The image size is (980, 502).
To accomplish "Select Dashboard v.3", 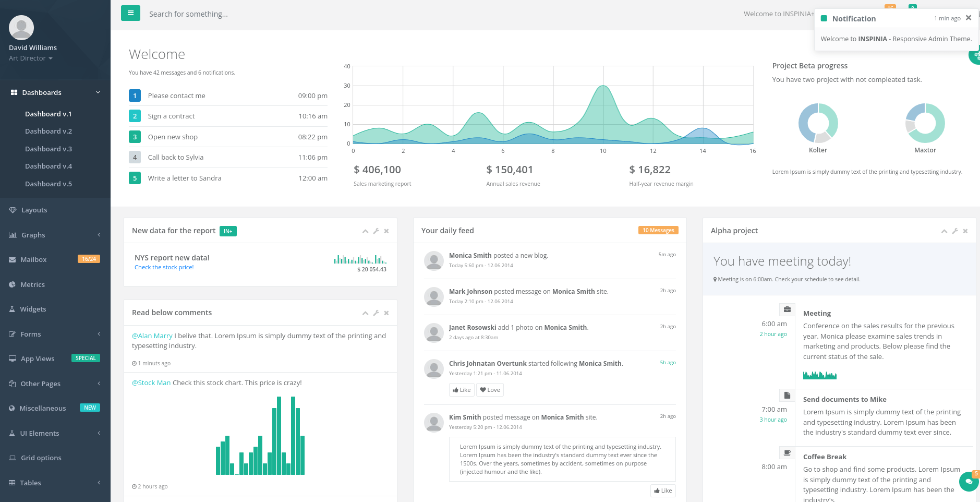I will pyautogui.click(x=49, y=149).
